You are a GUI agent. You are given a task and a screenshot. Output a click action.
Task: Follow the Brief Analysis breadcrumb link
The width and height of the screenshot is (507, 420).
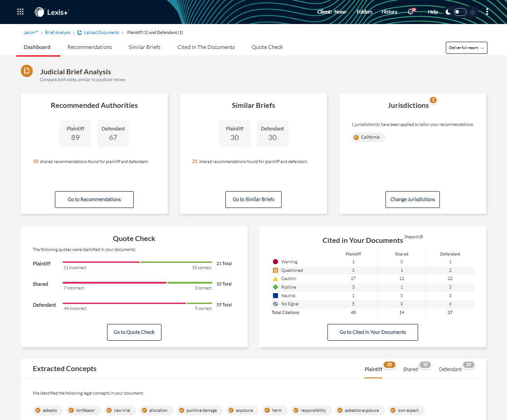pos(58,32)
